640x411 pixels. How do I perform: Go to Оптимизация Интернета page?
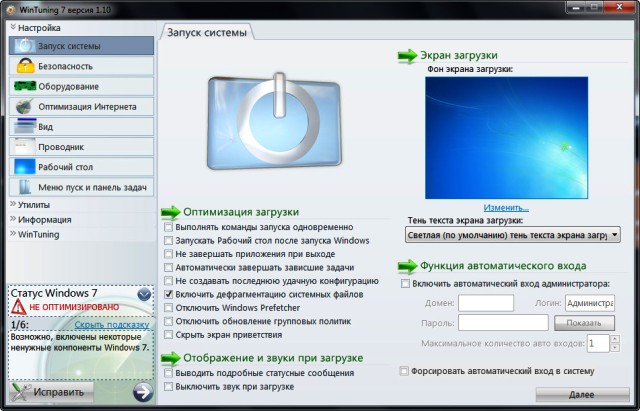click(x=81, y=107)
